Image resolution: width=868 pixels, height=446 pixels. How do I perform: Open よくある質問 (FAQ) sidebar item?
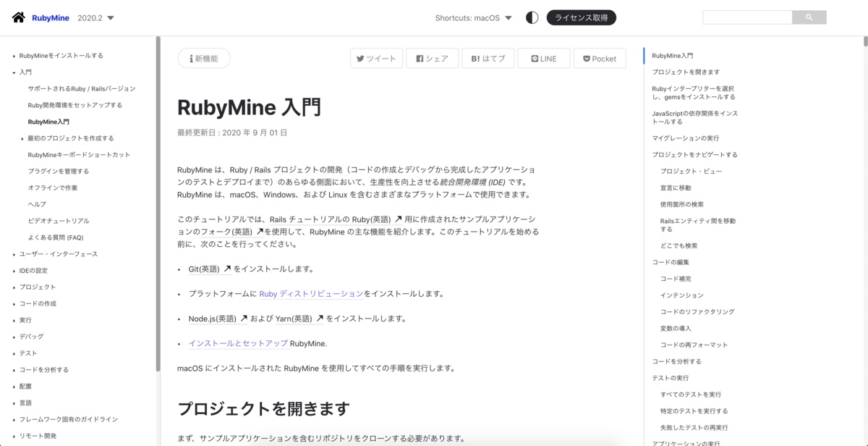point(56,237)
